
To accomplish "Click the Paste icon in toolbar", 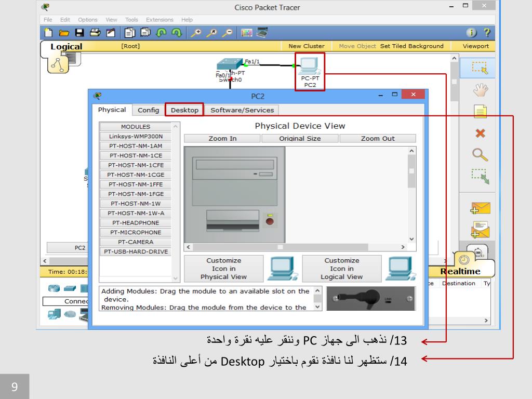I will coord(145,33).
